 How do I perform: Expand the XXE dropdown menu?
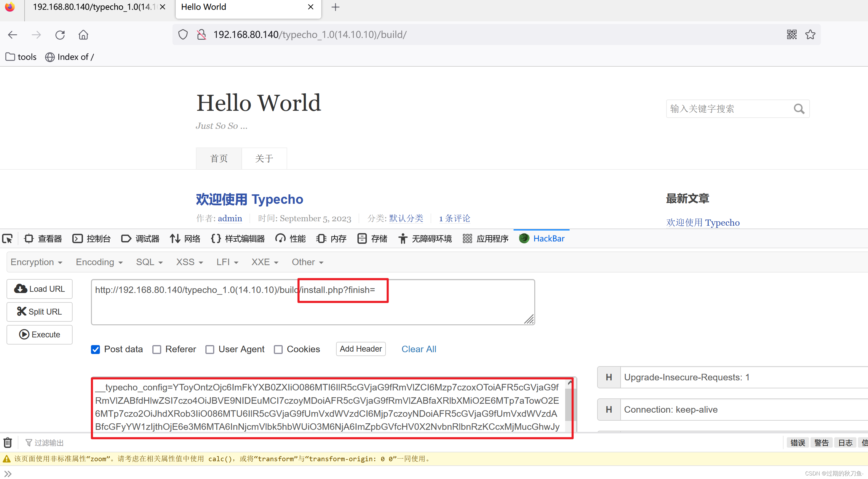point(265,262)
